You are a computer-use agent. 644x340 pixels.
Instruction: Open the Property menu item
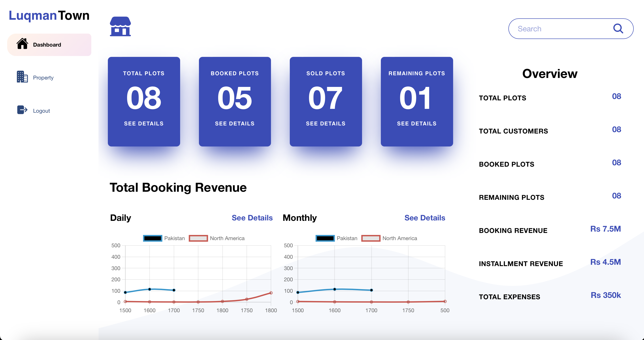point(43,77)
